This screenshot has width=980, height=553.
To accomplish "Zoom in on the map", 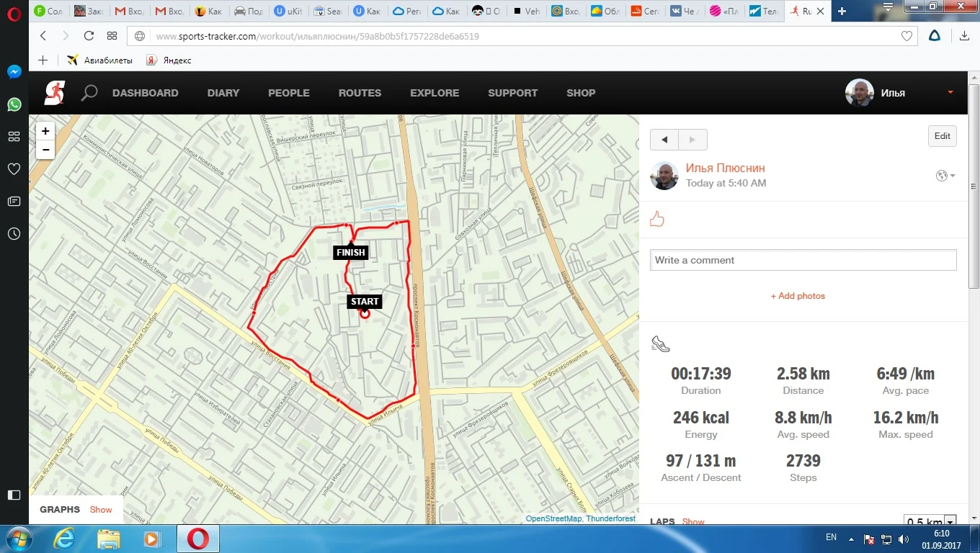I will [45, 131].
